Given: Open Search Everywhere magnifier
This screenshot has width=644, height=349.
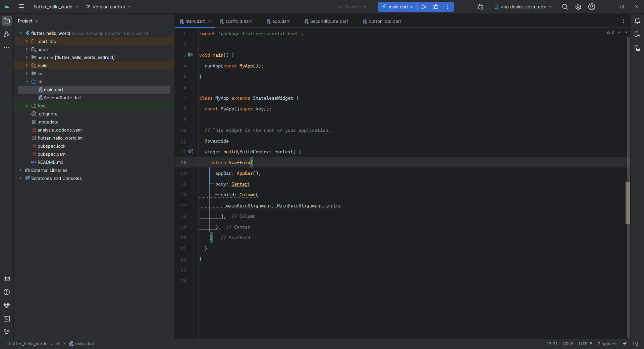Looking at the screenshot, I should pyautogui.click(x=565, y=7).
